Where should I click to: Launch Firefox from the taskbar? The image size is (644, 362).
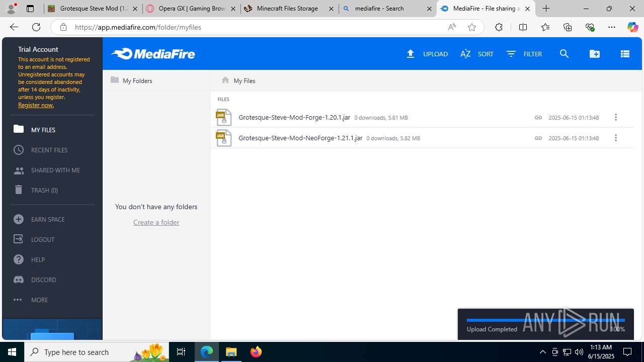coord(256,352)
